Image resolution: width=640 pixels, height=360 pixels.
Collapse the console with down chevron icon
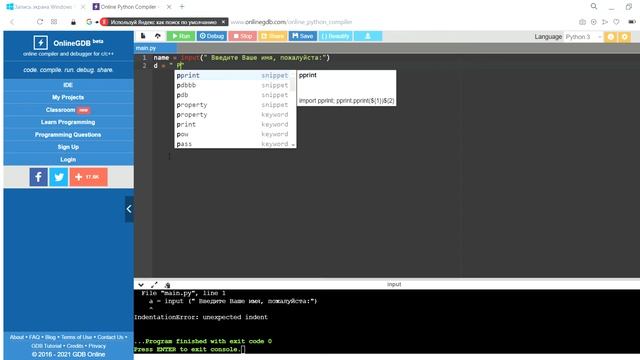(x=141, y=285)
